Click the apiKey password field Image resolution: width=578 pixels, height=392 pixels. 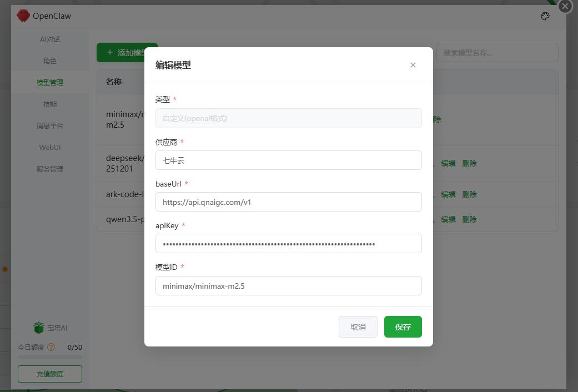click(289, 243)
